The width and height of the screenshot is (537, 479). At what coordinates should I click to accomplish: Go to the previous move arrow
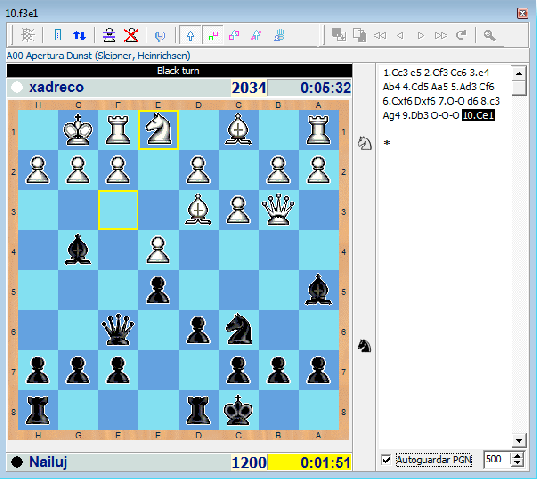point(400,35)
